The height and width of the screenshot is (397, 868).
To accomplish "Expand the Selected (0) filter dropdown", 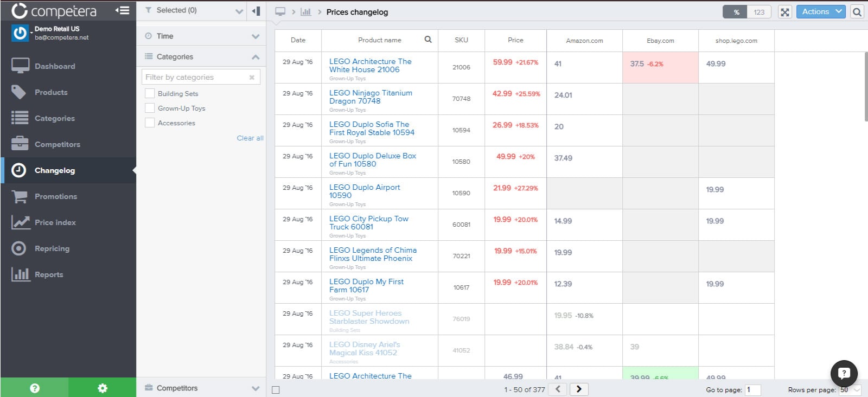I will (x=239, y=11).
